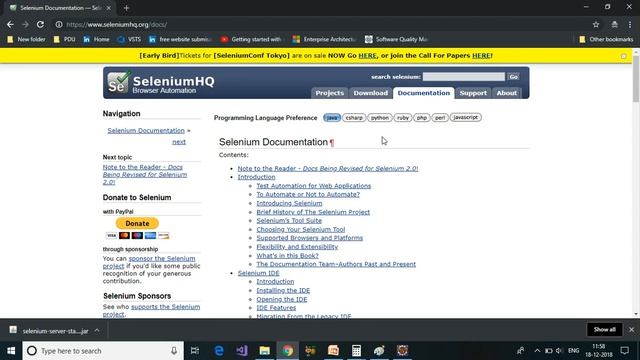Select php language preference

pos(422,118)
